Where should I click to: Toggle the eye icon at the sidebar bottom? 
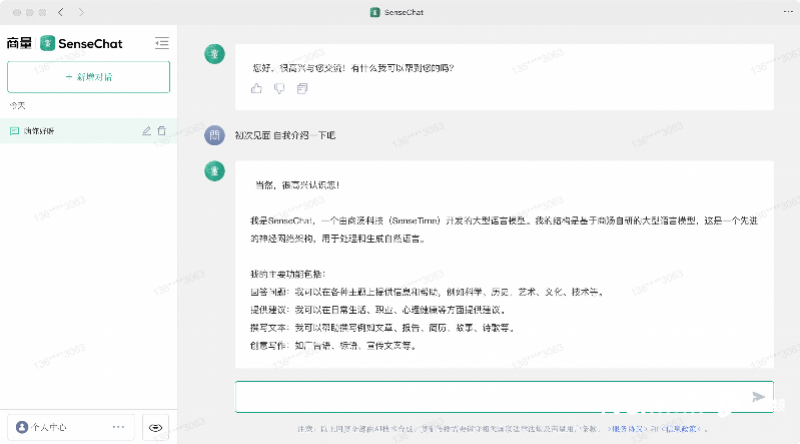point(156,427)
